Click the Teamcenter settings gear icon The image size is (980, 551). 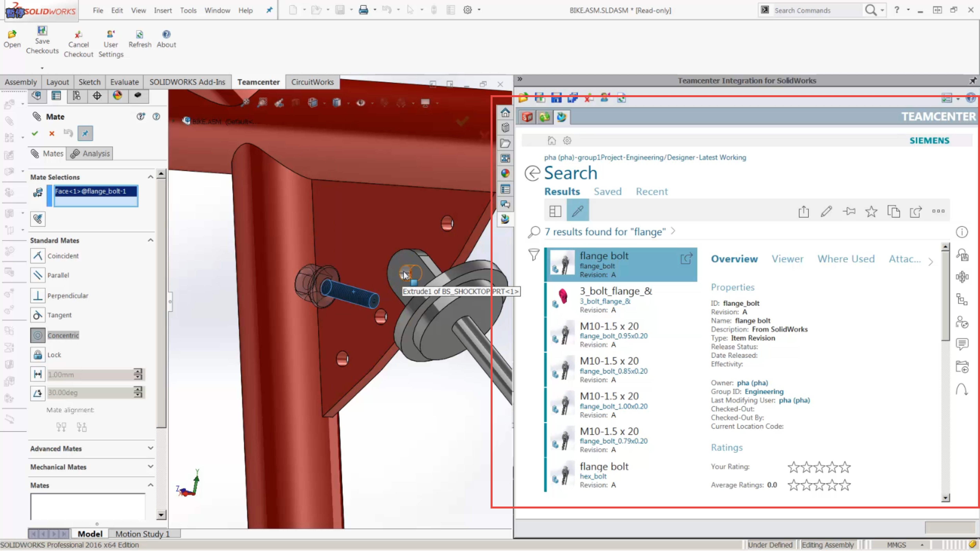[x=567, y=141]
